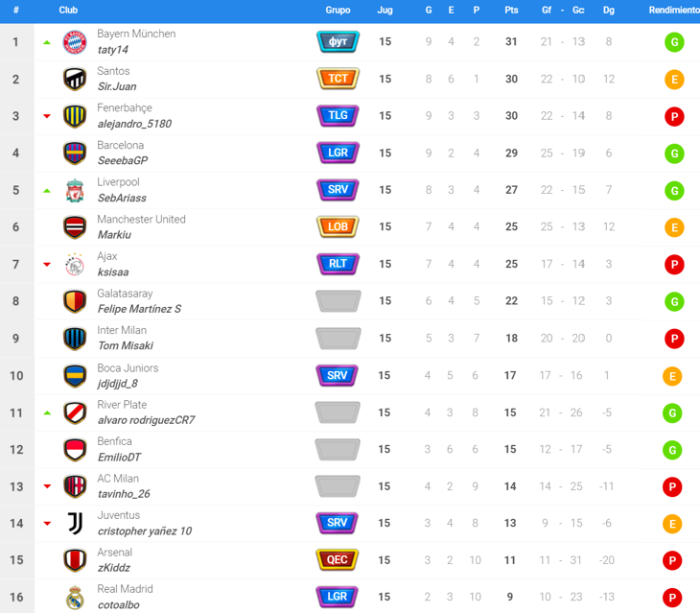Open the TCT group badge for Santos
Viewport: 700px width, 613px height.
338,79
